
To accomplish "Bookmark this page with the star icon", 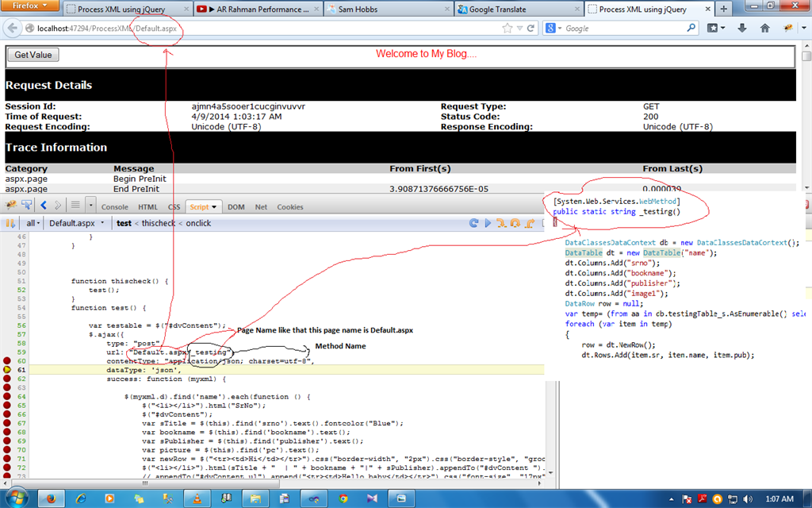I will (507, 28).
